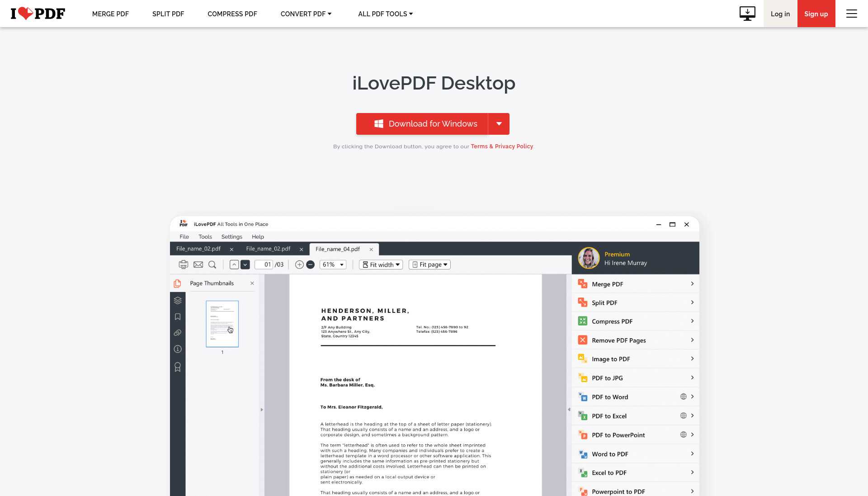Click the print icon in viewer toolbar
This screenshot has height=496, width=868.
[x=183, y=265]
